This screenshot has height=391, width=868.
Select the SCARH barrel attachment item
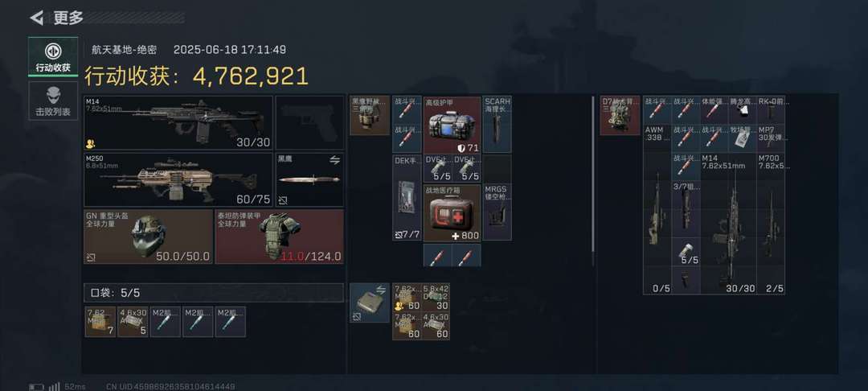pyautogui.click(x=497, y=125)
